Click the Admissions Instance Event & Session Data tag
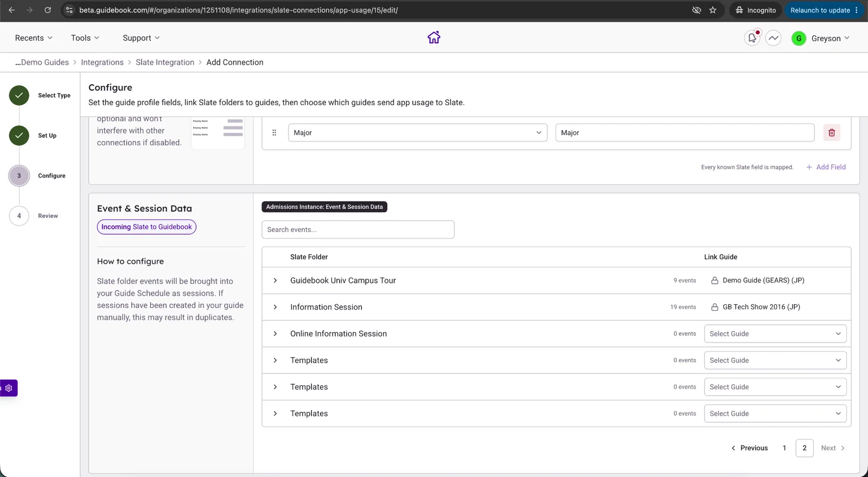Screen dimensions: 868x477 [324, 207]
